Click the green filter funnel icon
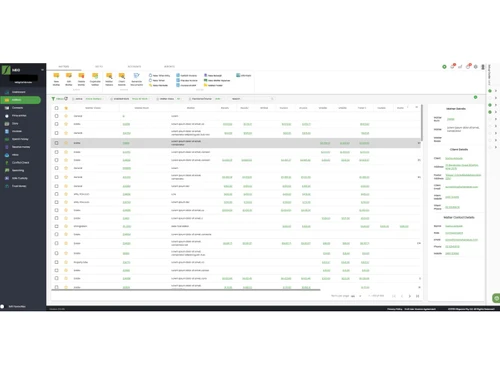 click(53, 99)
